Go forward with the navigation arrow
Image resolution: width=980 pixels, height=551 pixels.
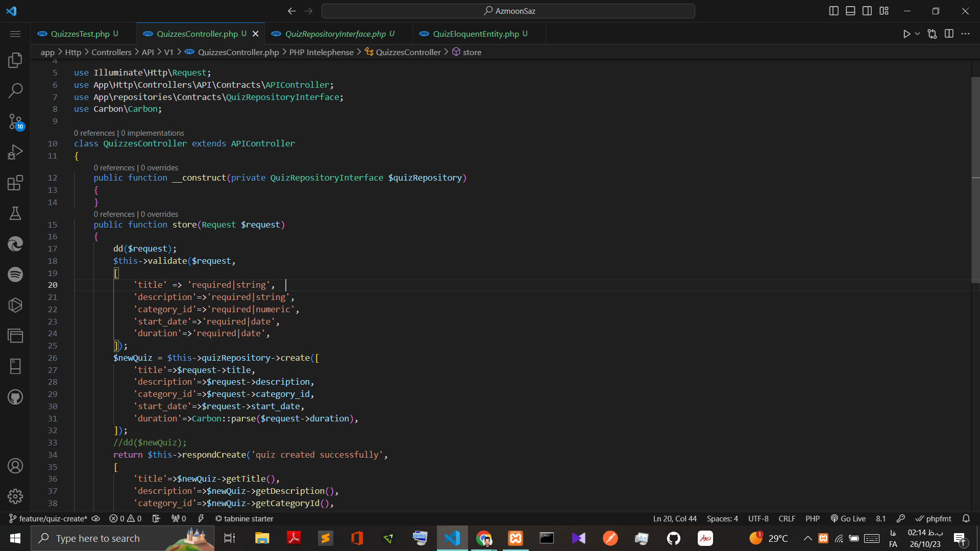(x=308, y=11)
